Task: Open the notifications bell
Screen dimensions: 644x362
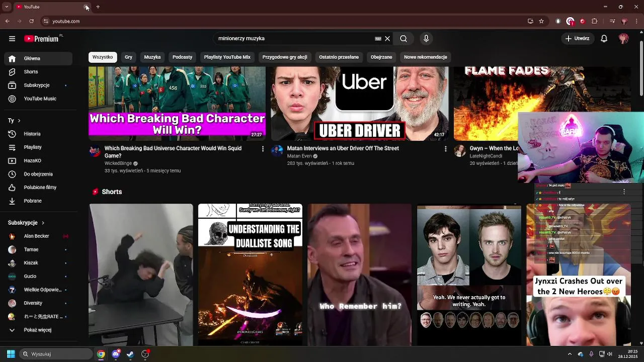Action: coord(604,39)
